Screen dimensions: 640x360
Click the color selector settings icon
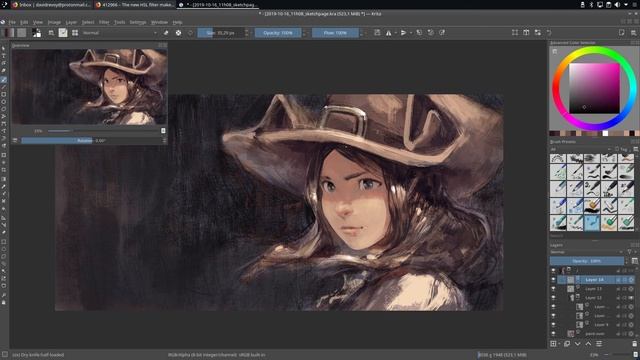(x=554, y=51)
